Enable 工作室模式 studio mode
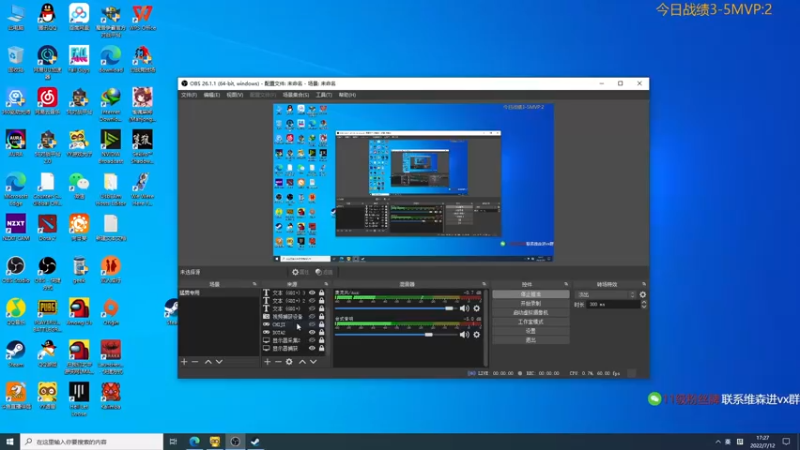 pos(531,322)
